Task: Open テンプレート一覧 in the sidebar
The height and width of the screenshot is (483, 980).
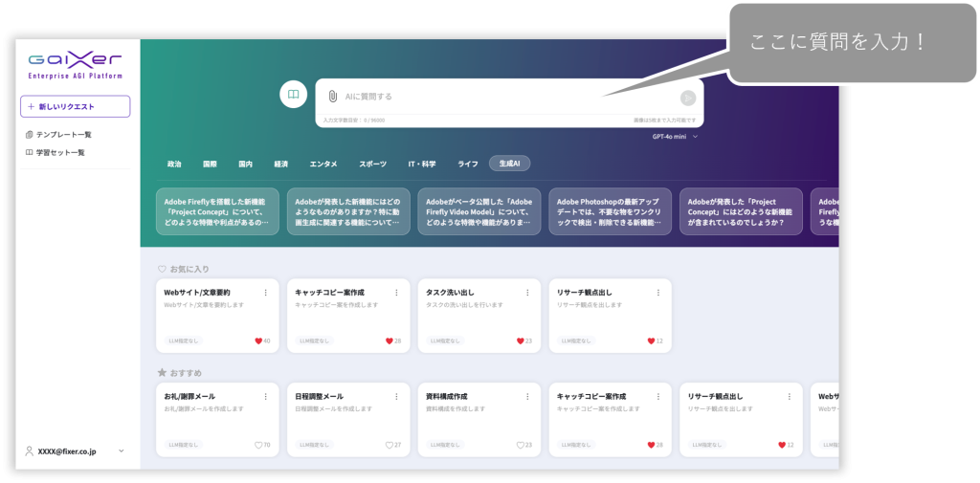Action: 63,135
